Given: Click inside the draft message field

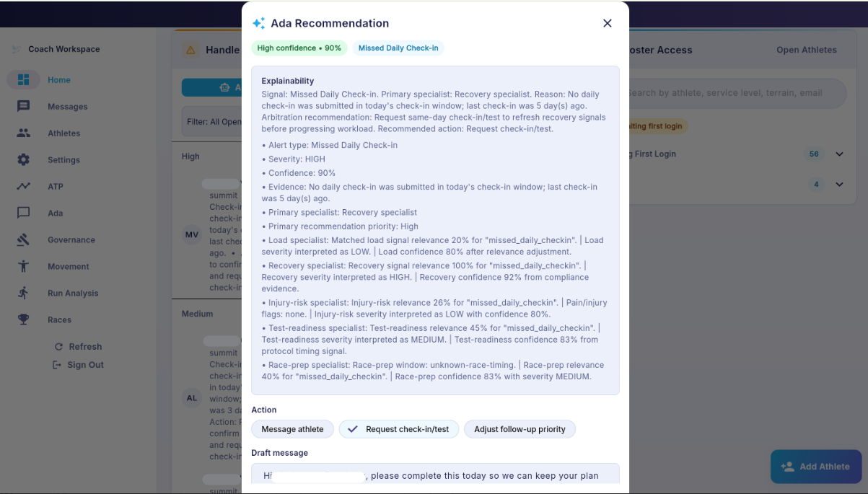Looking at the screenshot, I should pyautogui.click(x=434, y=476).
